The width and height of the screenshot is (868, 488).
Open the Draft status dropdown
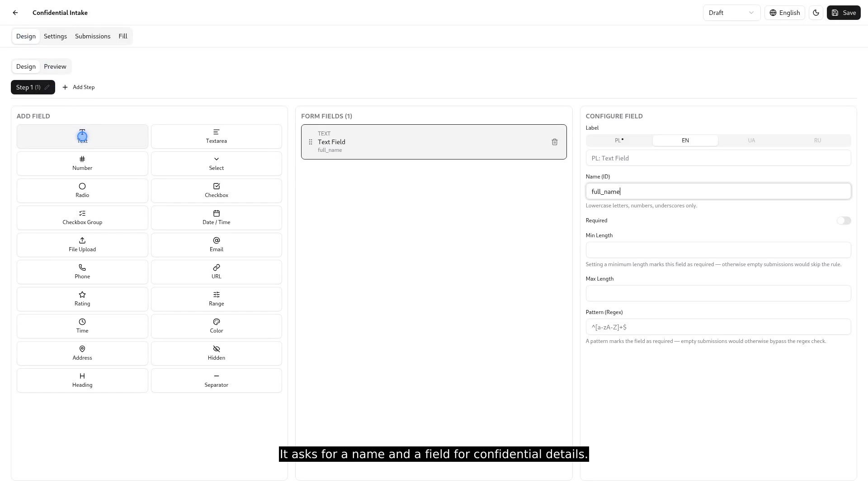pyautogui.click(x=731, y=13)
